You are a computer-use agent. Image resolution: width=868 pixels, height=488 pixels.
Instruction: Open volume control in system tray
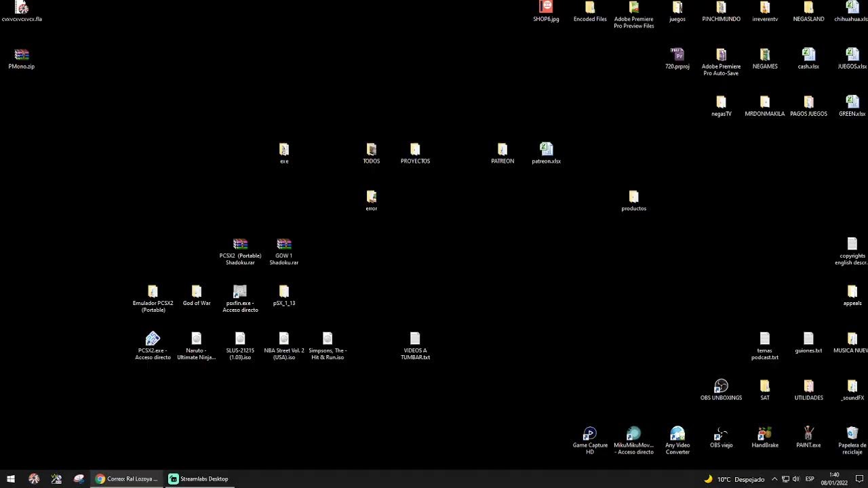click(795, 479)
